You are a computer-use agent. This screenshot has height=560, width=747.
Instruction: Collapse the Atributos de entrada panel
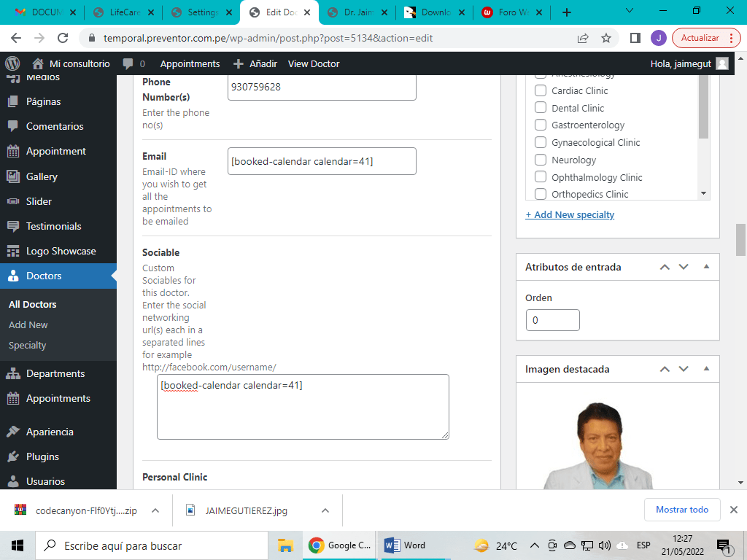pos(706,267)
